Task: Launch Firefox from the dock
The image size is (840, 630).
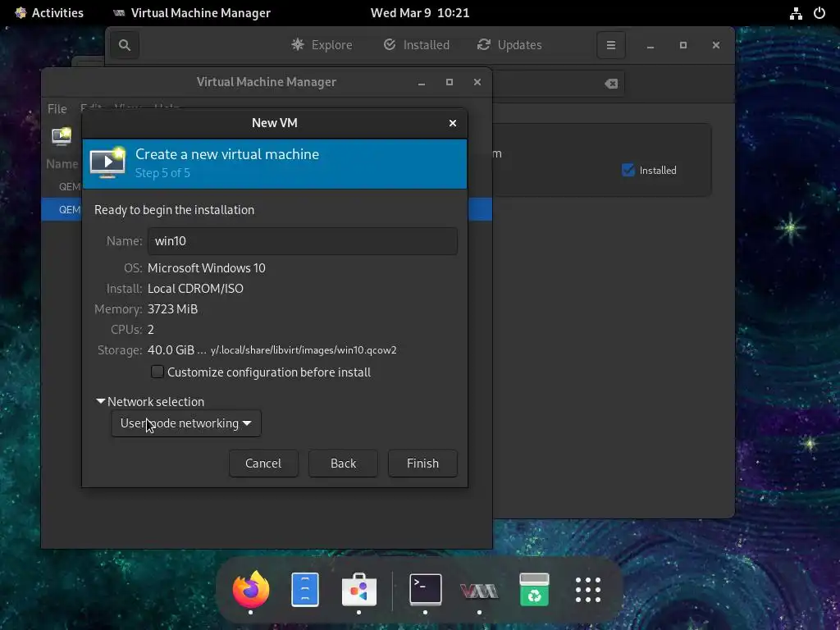Action: [x=251, y=589]
